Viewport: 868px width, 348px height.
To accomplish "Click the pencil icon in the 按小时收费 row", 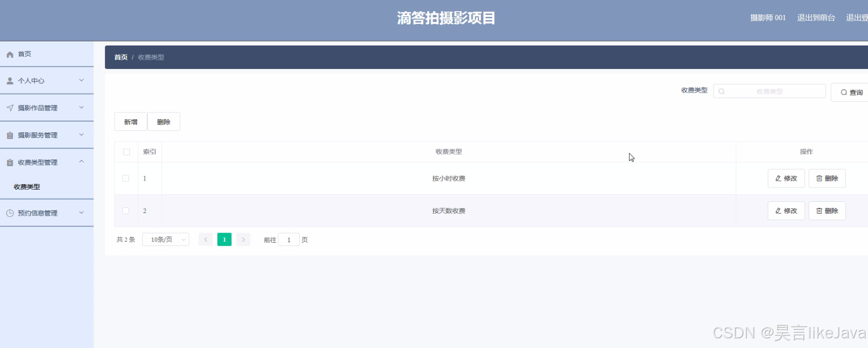I will click(778, 178).
